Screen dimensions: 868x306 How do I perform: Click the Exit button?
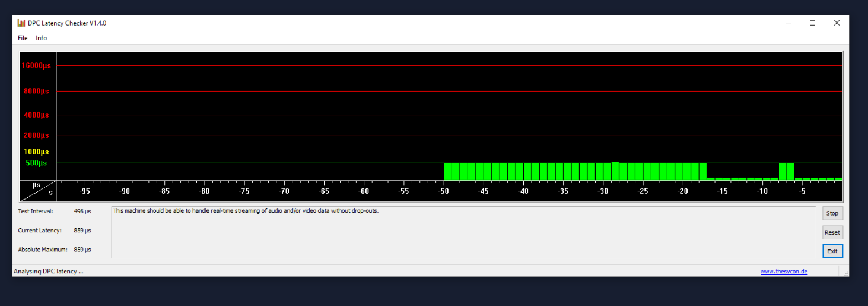pos(832,251)
